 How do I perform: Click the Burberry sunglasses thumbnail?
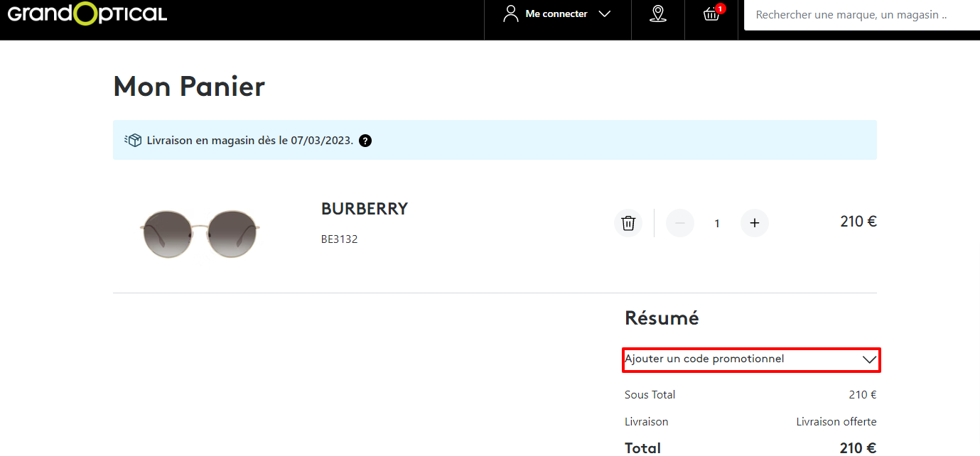pyautogui.click(x=200, y=232)
